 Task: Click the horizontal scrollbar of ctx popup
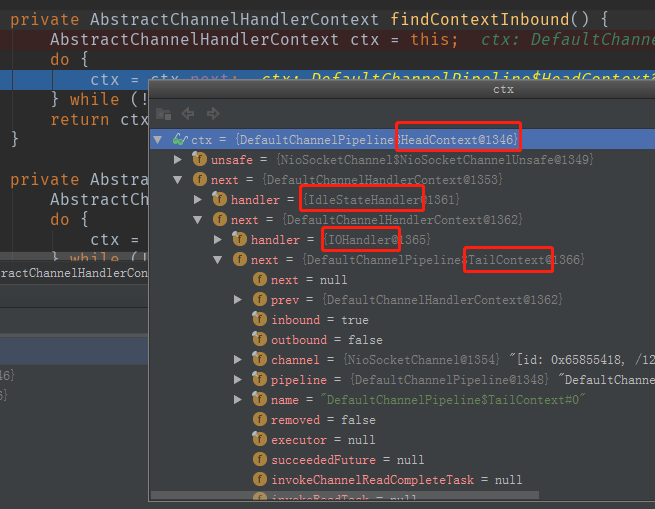click(345, 495)
